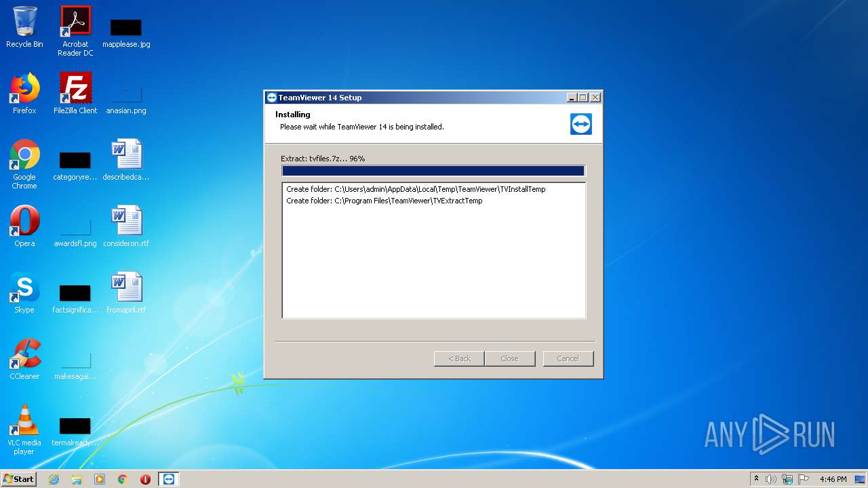Select the describedca... document icon
868x488 pixels.
tap(126, 160)
